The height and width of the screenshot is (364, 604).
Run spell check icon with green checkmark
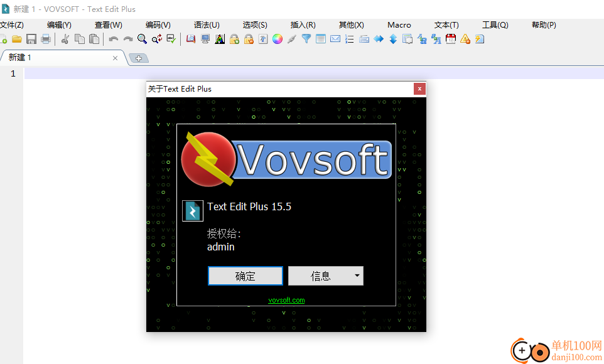tap(171, 40)
